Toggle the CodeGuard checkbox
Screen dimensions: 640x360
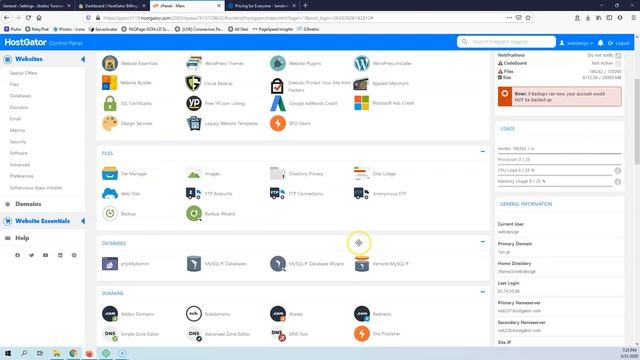pyautogui.click(x=618, y=63)
